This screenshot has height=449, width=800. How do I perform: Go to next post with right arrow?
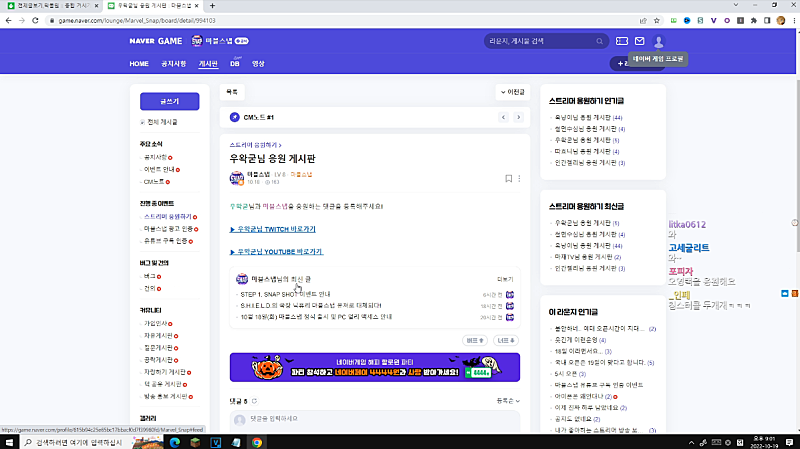click(x=520, y=118)
